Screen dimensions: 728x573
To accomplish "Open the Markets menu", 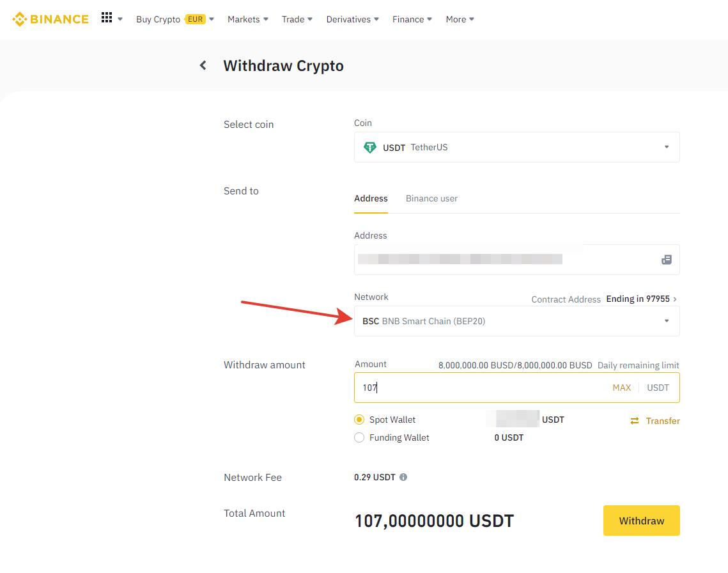I will click(247, 19).
